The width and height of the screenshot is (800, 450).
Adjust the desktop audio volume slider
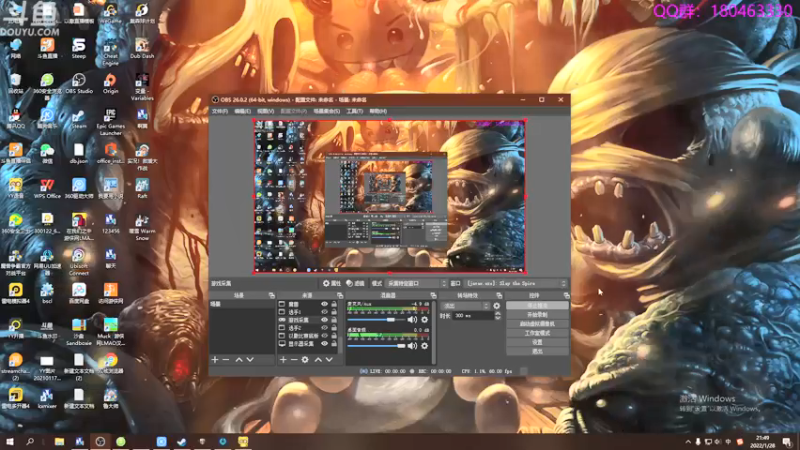point(376,346)
